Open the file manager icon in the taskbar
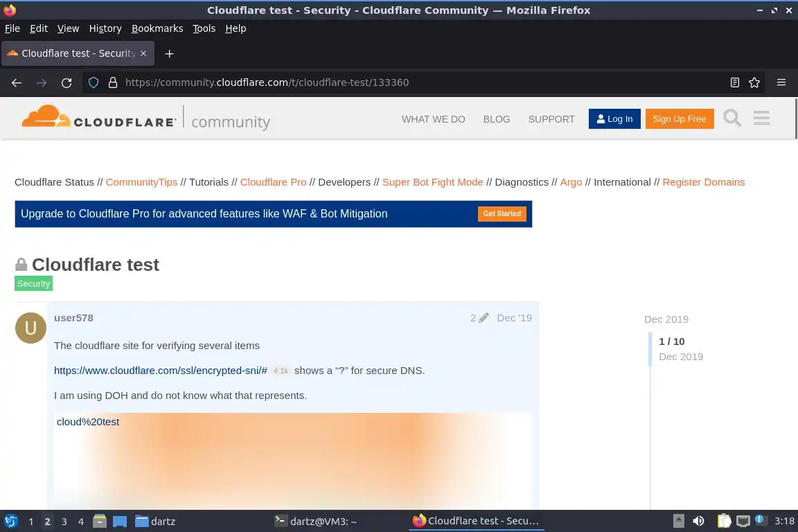Viewport: 798px width, 532px height. (x=100, y=522)
